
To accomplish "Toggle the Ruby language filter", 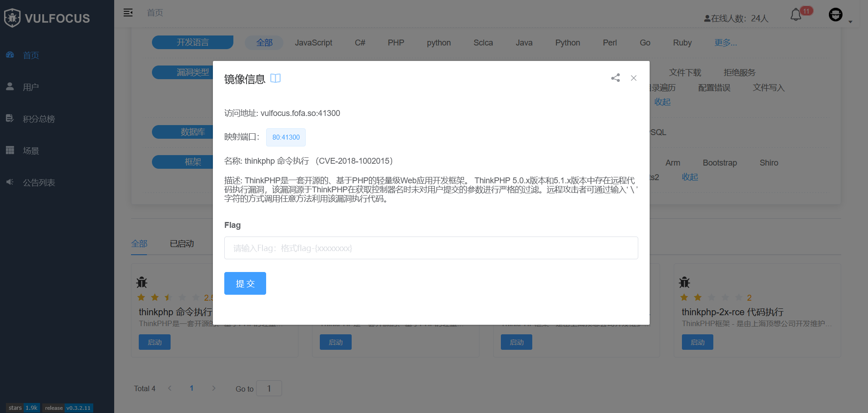I will tap(681, 42).
